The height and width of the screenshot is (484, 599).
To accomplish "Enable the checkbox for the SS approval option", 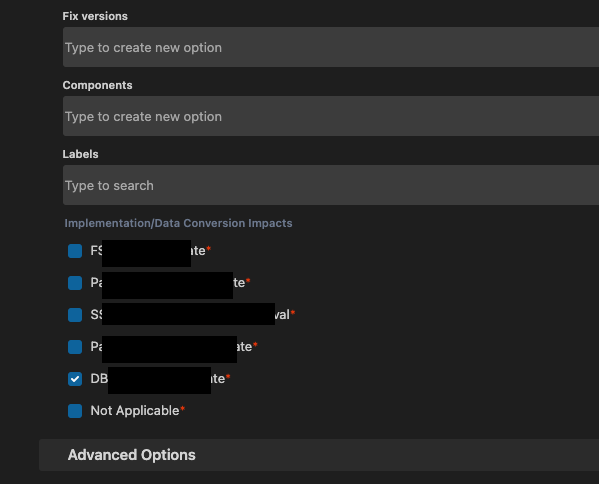I will (x=75, y=315).
